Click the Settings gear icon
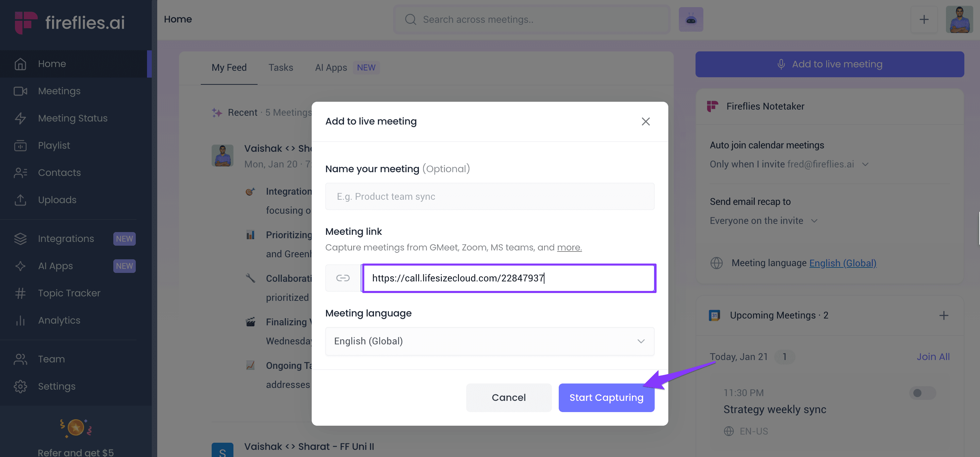 coord(20,386)
